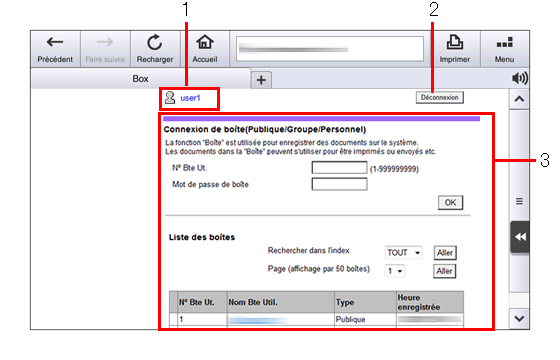Viewport: 560px width, 360px height.
Task: Add a new tab with plus button
Action: click(261, 80)
